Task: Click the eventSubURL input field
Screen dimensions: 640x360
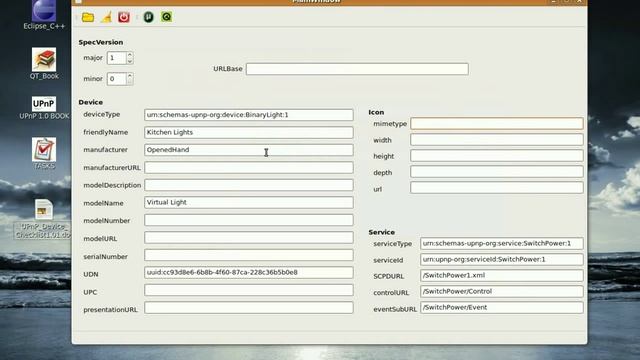Action: (502, 307)
